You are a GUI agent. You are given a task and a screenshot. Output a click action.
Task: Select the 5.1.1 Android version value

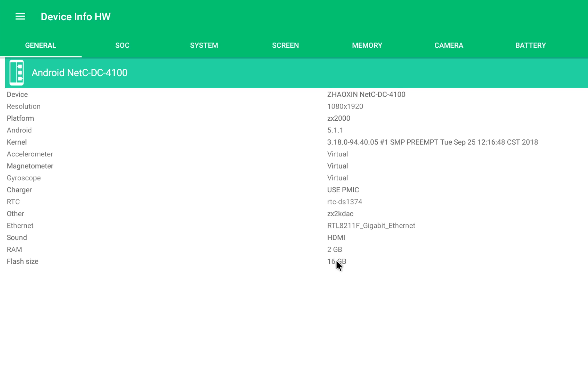pyautogui.click(x=335, y=130)
